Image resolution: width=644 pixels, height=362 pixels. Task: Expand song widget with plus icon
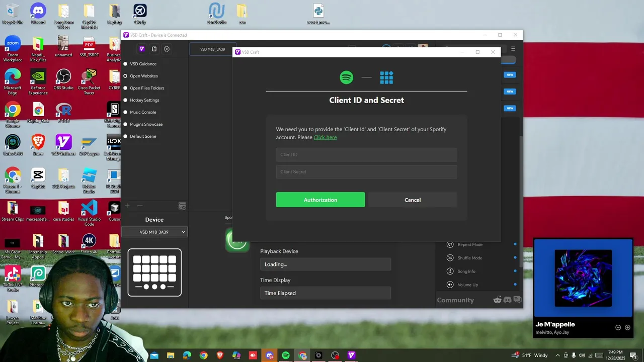pyautogui.click(x=627, y=327)
